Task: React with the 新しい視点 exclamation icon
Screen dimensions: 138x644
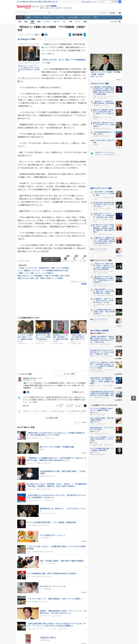Action: click(x=83, y=258)
